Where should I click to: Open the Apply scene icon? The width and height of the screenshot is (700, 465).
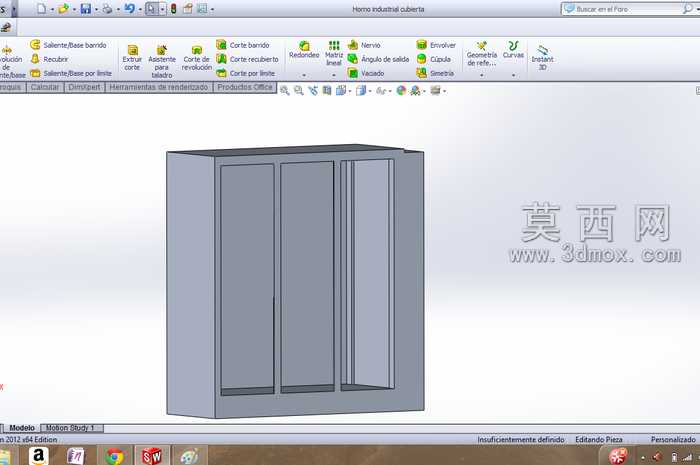click(x=416, y=91)
